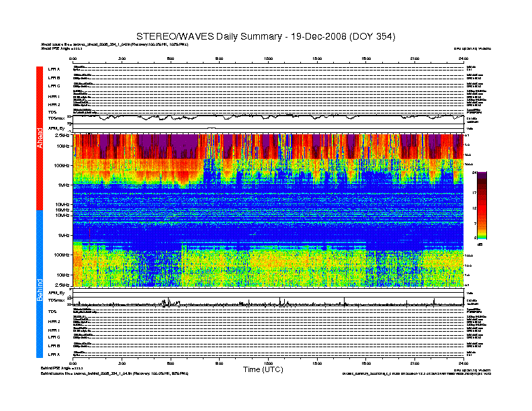Click the 12 label on the color scale

pos(474,208)
